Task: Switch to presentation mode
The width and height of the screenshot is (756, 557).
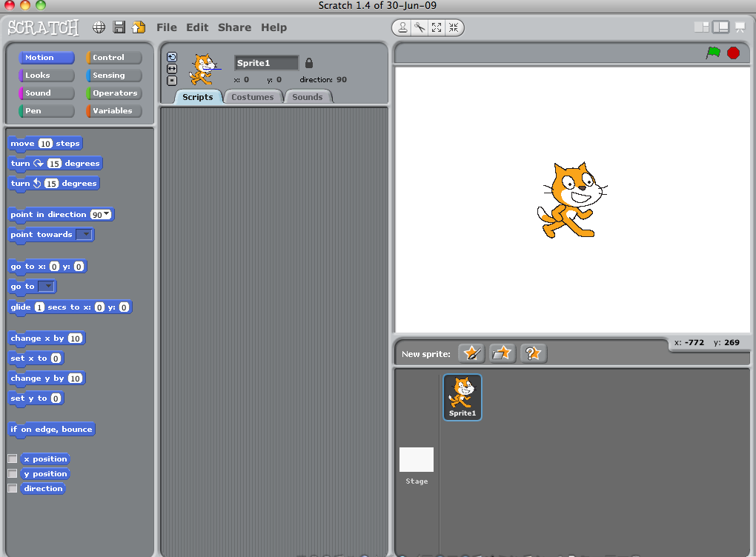Action: pos(738,27)
